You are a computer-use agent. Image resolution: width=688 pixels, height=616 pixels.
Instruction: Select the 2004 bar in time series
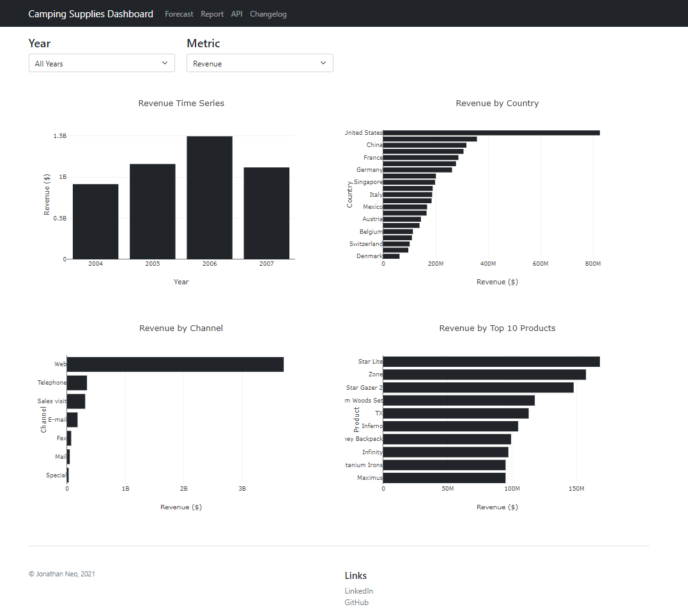[96, 222]
